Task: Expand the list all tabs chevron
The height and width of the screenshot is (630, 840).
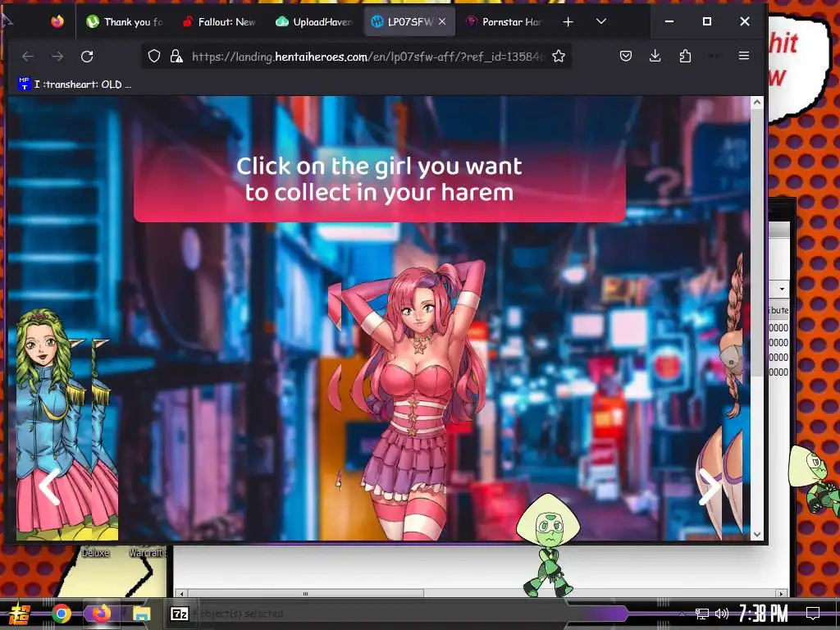Action: (601, 22)
